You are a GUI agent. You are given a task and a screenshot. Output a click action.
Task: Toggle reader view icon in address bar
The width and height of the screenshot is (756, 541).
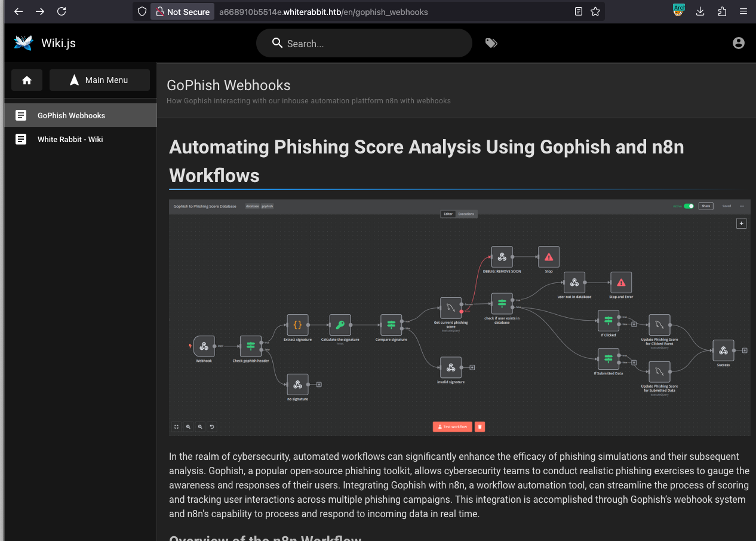pos(578,11)
